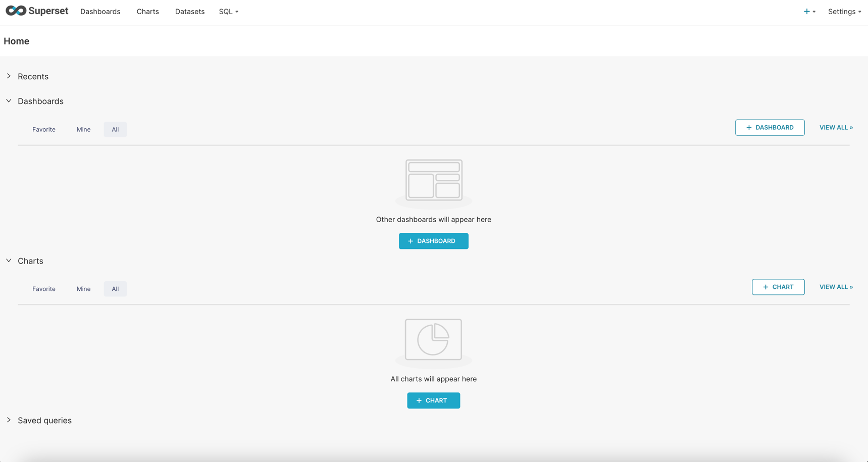The image size is (868, 462).
Task: Collapse the Charts section chevron
Action: click(x=8, y=260)
